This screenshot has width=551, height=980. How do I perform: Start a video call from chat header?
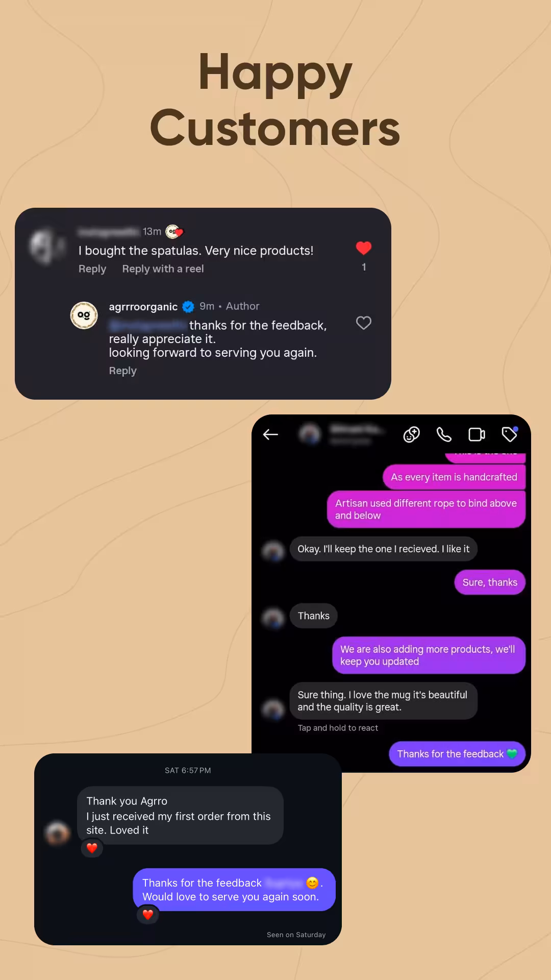(x=477, y=434)
